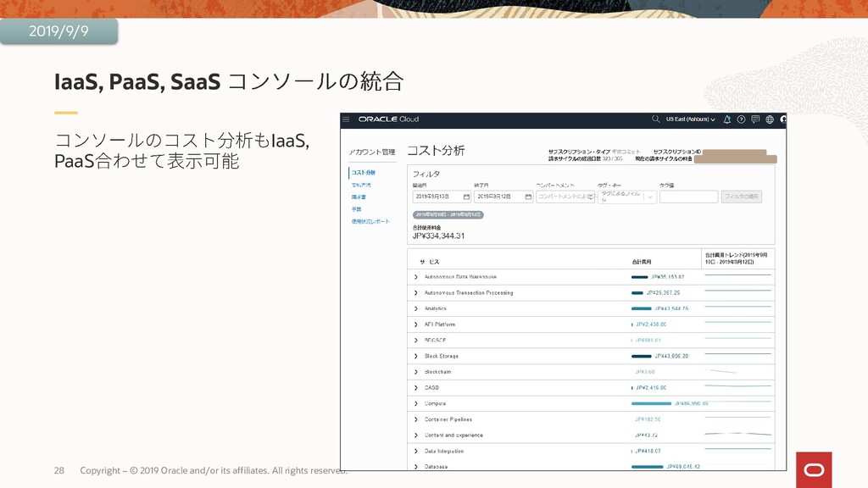Expand the BDCSCE row
The height and width of the screenshot is (488, 868).
pyautogui.click(x=415, y=341)
